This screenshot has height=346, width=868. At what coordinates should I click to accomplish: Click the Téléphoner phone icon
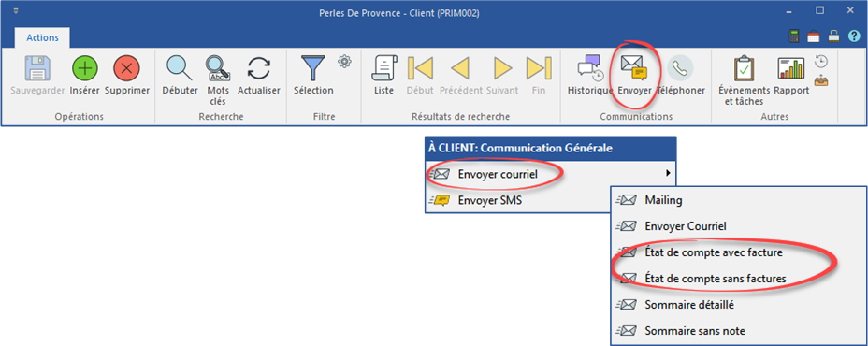click(680, 68)
